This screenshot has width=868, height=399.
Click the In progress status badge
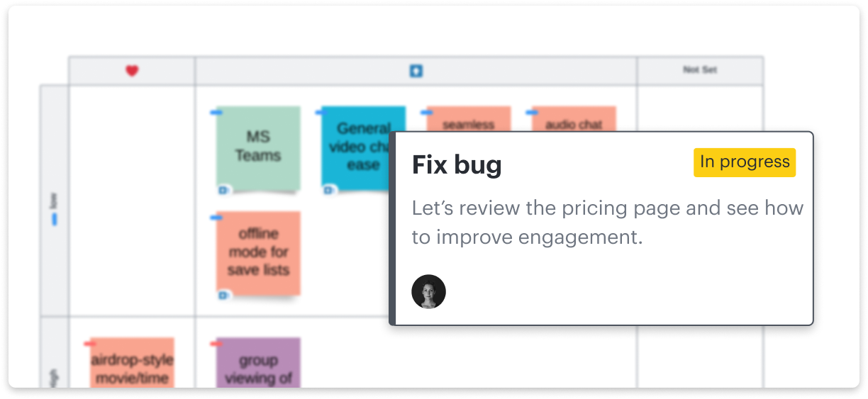click(745, 162)
